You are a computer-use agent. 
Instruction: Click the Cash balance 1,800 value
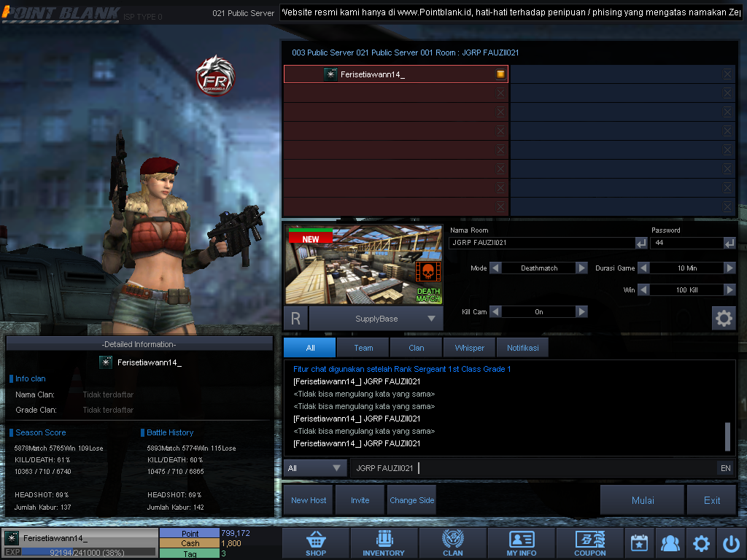pyautogui.click(x=231, y=543)
